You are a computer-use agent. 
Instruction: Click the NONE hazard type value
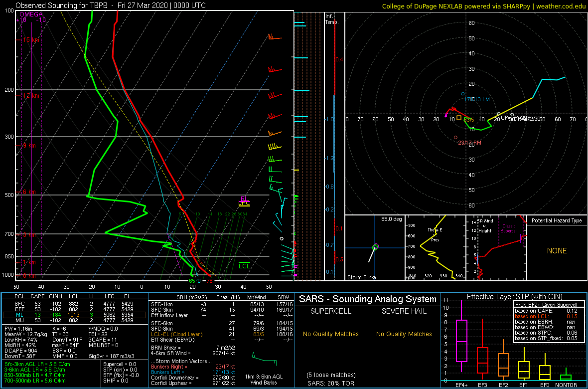[557, 251]
